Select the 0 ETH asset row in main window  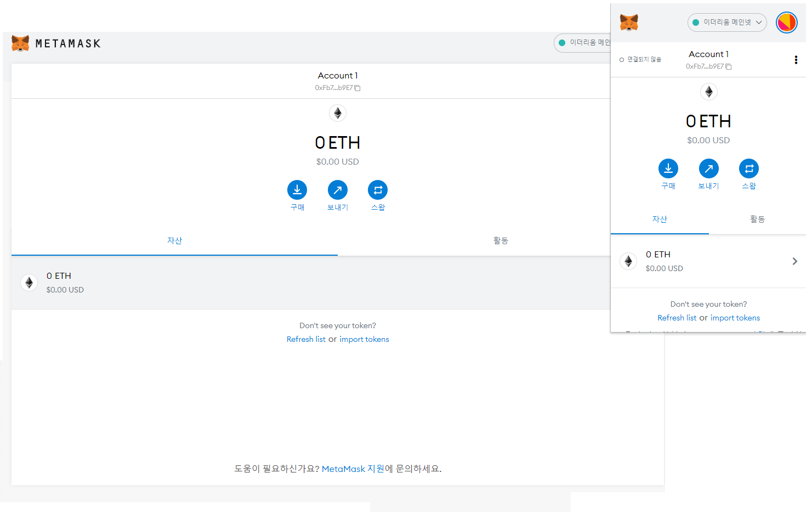[x=311, y=283]
